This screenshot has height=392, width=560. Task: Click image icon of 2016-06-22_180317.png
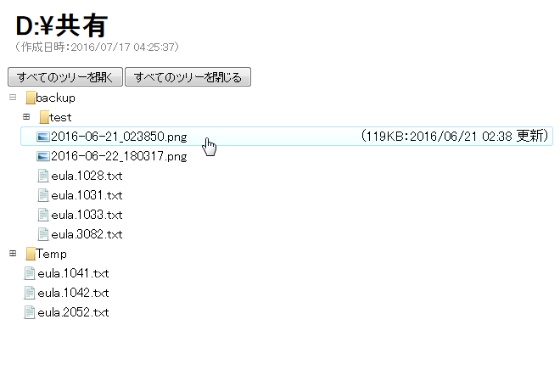tap(43, 156)
